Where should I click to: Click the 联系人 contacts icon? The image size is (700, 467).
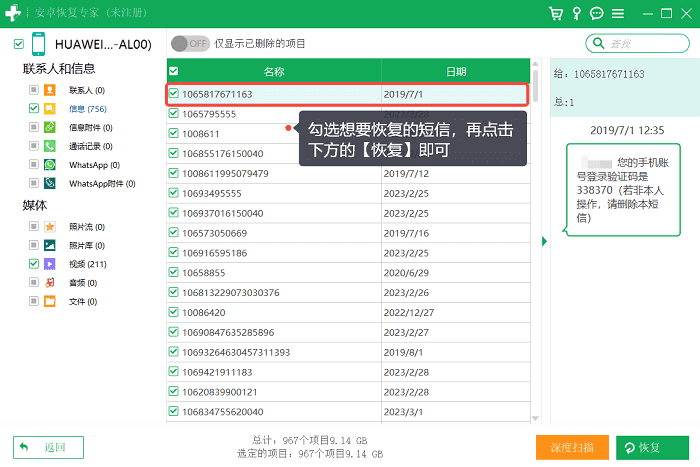coord(50,90)
